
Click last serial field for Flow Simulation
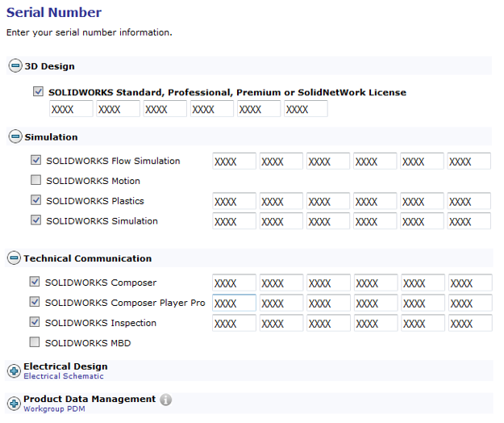[469, 161]
